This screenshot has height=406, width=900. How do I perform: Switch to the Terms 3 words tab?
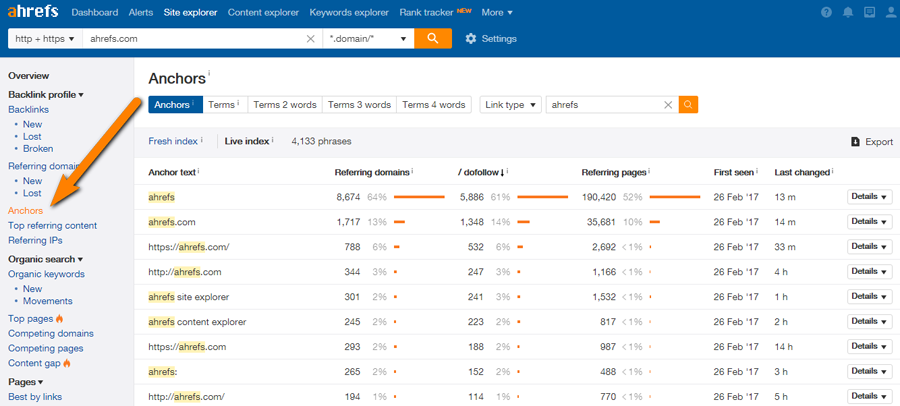tap(359, 105)
